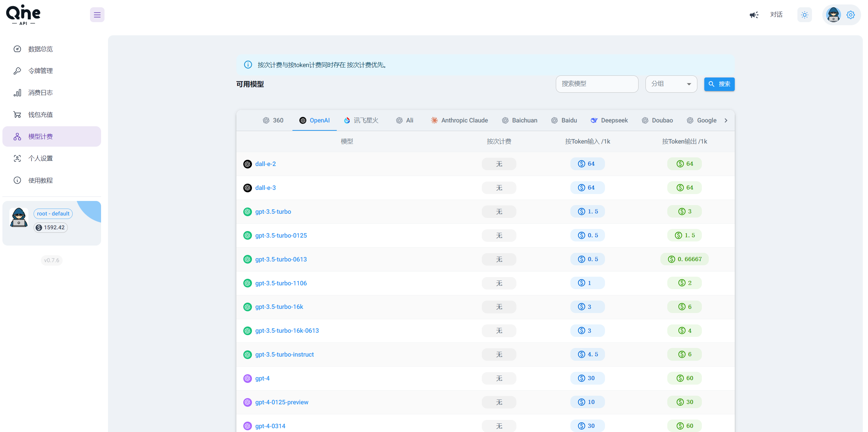Open the Deepseek provider tab
Image resolution: width=868 pixels, height=432 pixels.
pos(609,120)
